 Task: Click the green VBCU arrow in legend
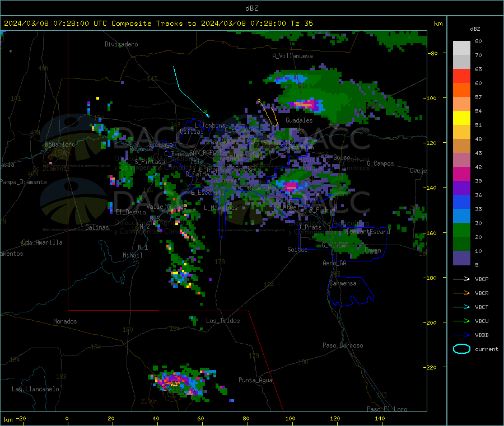point(461,321)
